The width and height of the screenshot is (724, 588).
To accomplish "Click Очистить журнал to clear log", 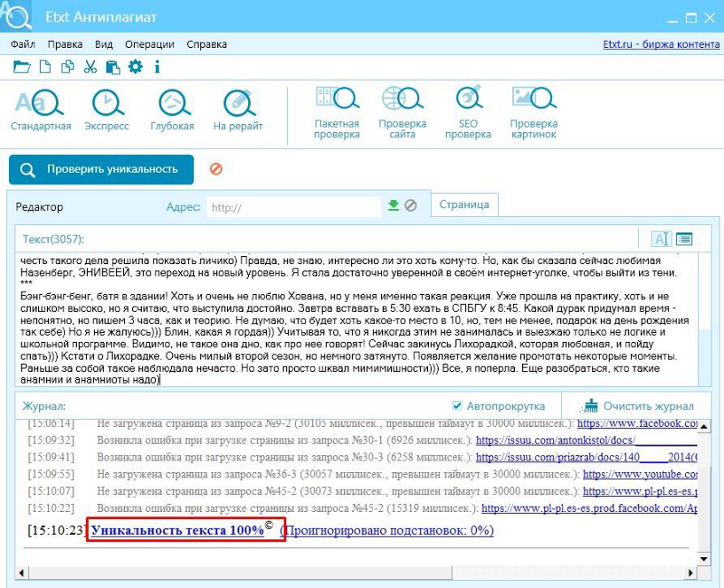I will (639, 406).
